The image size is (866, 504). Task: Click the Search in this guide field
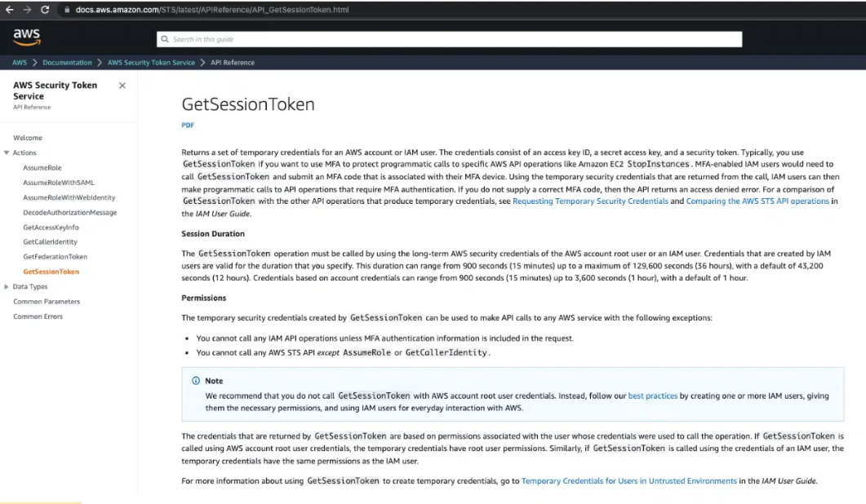pos(449,39)
